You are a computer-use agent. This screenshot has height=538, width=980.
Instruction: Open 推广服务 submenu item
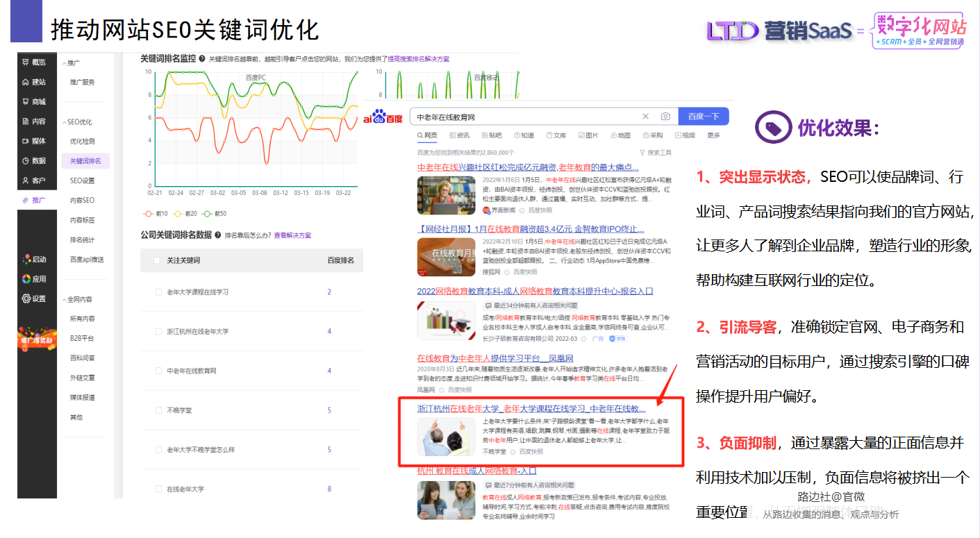82,82
